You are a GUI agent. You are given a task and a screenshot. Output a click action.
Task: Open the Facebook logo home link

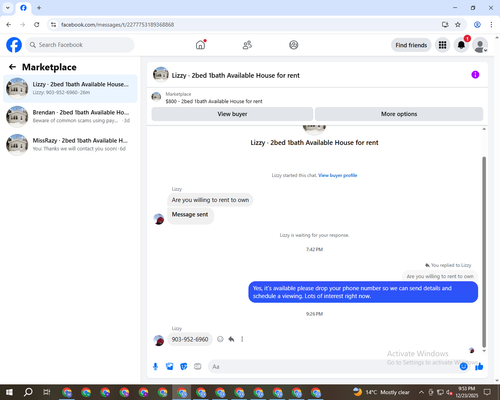(14, 45)
